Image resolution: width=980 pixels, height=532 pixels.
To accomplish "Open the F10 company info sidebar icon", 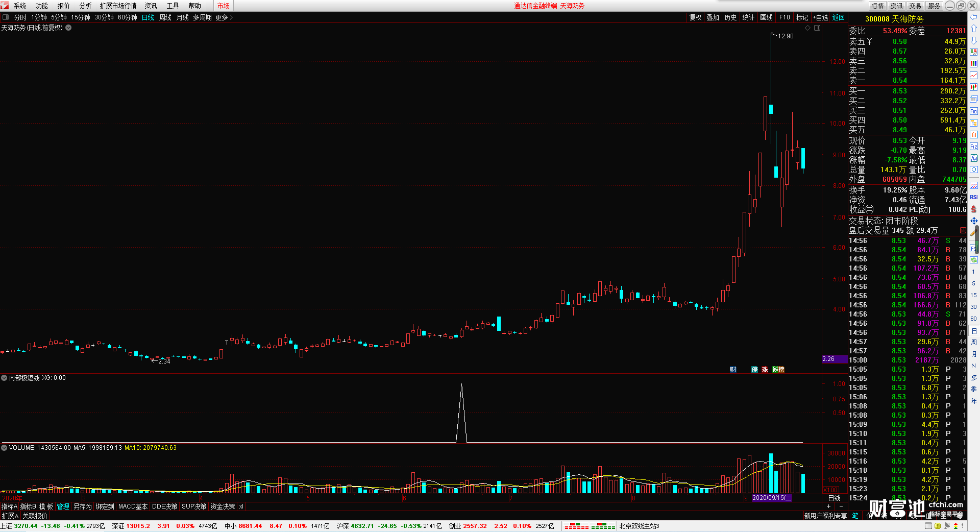I will pyautogui.click(x=974, y=111).
